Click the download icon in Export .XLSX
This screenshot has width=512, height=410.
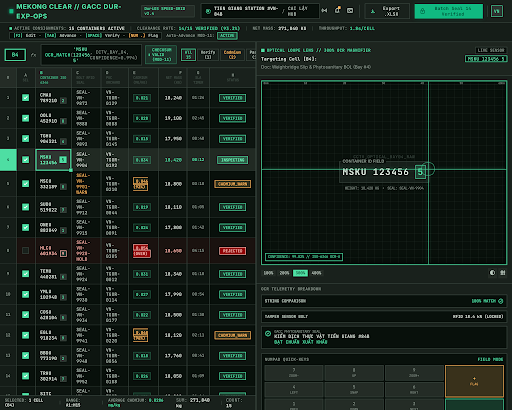[x=373, y=11]
